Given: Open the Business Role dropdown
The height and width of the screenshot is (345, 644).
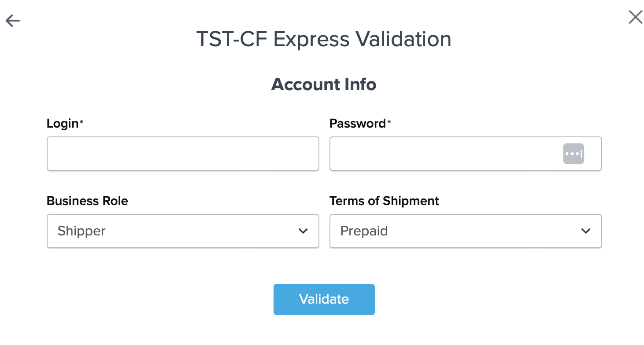Looking at the screenshot, I should tap(182, 231).
